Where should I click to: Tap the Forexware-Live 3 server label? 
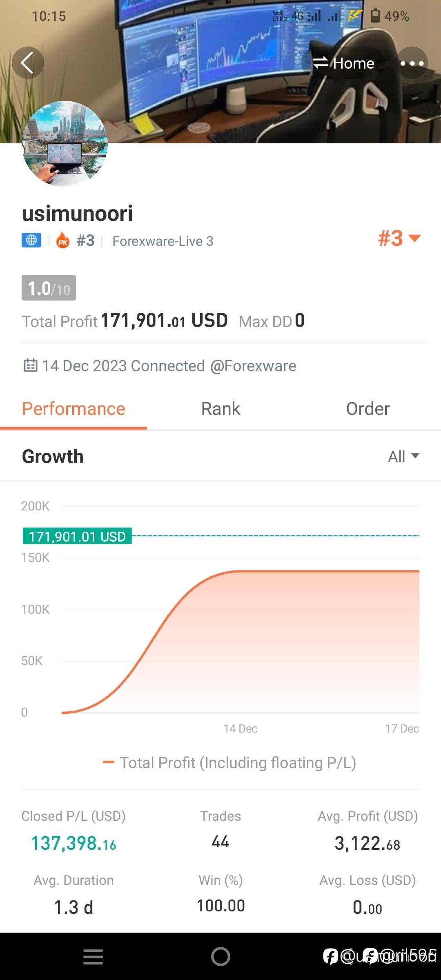coord(163,241)
